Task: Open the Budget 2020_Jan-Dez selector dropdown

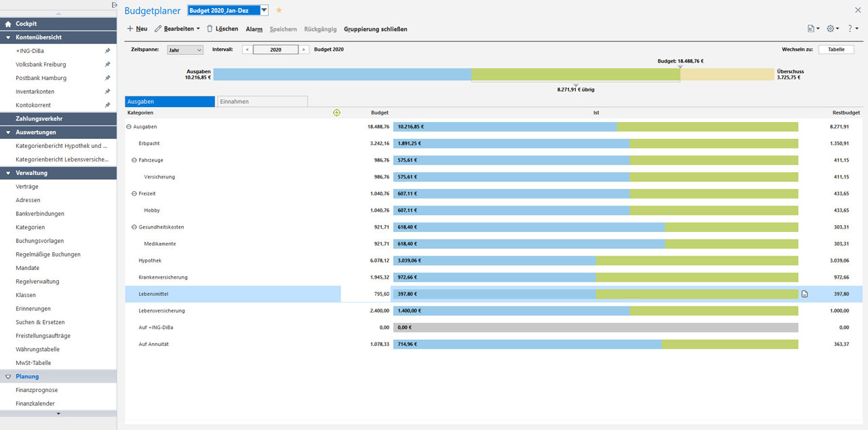Action: coord(264,10)
